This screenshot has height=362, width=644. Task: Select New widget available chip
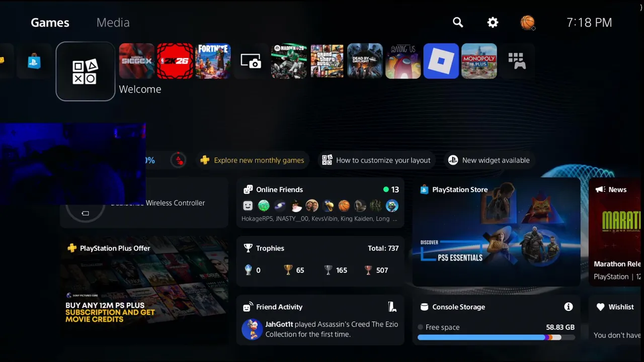click(x=490, y=160)
